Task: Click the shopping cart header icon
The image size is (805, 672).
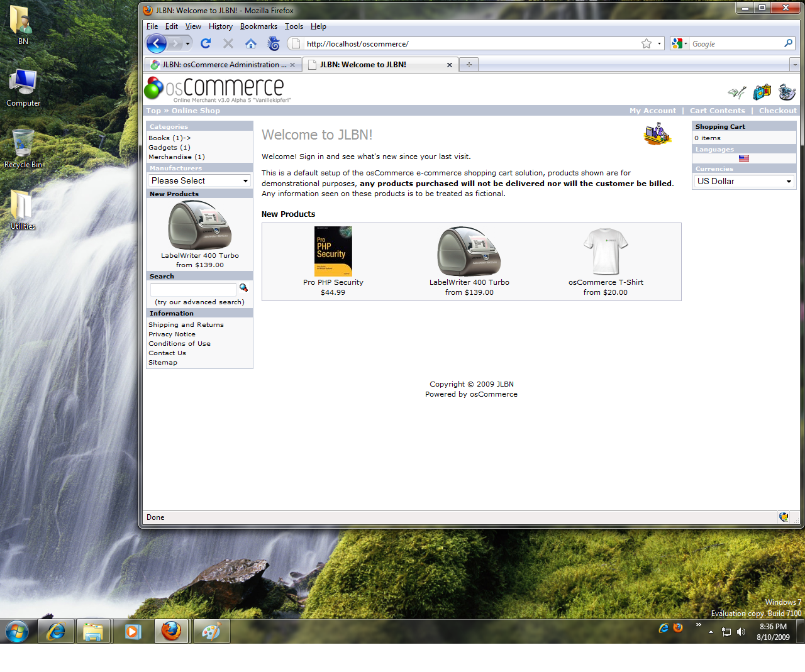Action: point(762,92)
